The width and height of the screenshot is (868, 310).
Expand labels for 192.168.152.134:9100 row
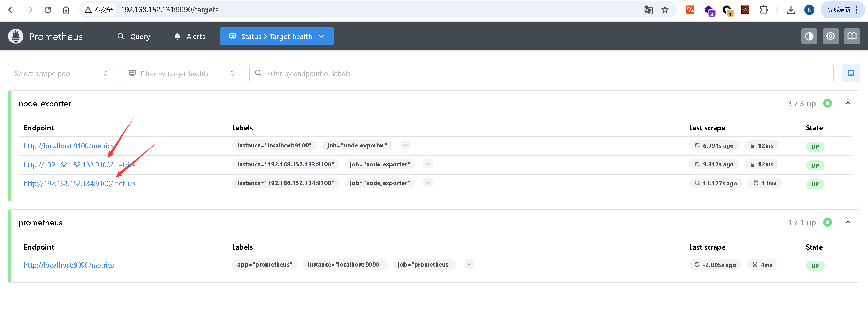point(428,183)
